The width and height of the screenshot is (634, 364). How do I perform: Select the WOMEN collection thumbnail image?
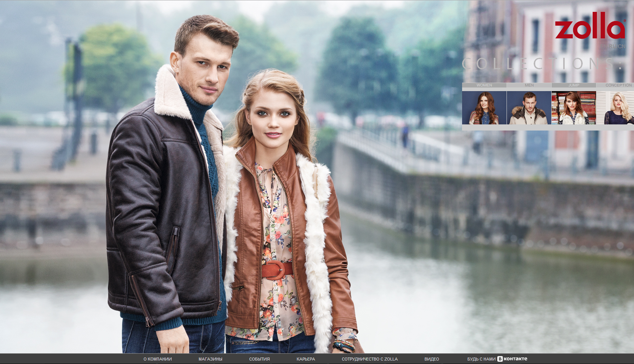click(x=484, y=108)
